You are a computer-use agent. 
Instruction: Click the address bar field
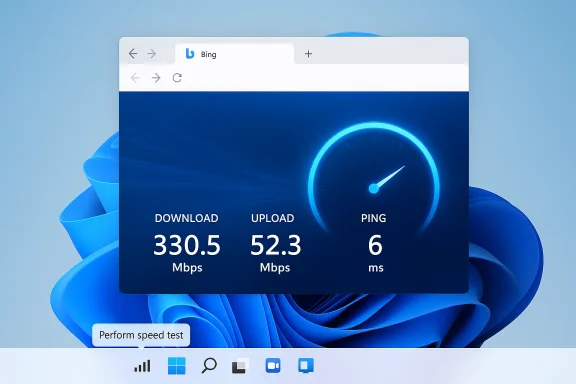click(325, 78)
